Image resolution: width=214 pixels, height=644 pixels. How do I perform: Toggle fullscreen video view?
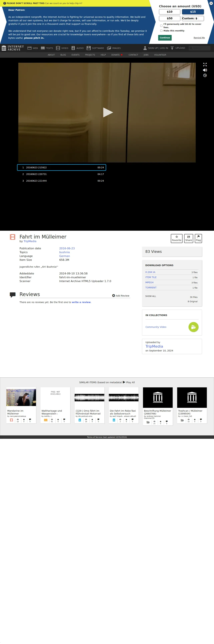tap(205, 65)
